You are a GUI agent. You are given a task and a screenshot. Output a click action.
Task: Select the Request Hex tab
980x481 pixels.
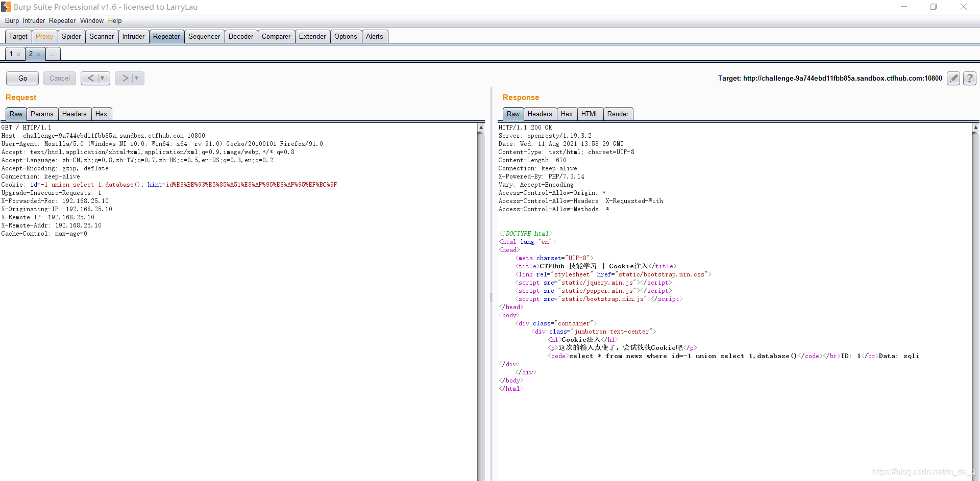tap(102, 114)
